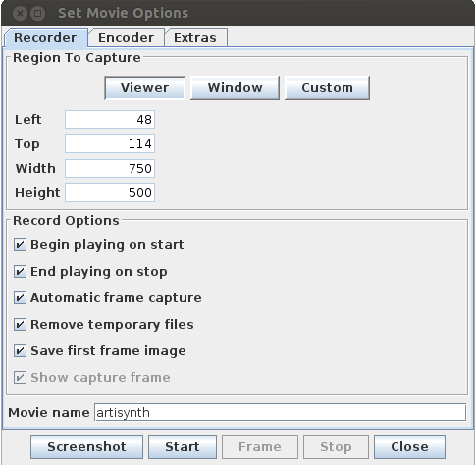Image resolution: width=476 pixels, height=465 pixels.
Task: Select the Recorder tab
Action: [45, 38]
